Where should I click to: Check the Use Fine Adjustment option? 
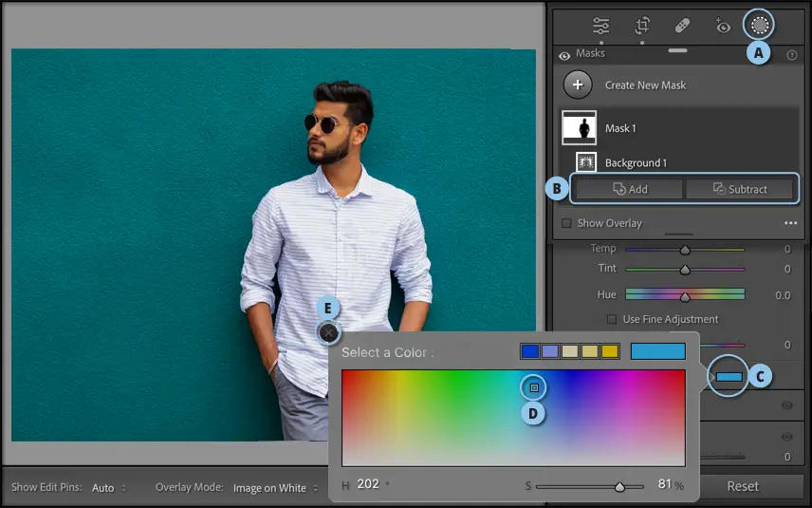(x=612, y=319)
